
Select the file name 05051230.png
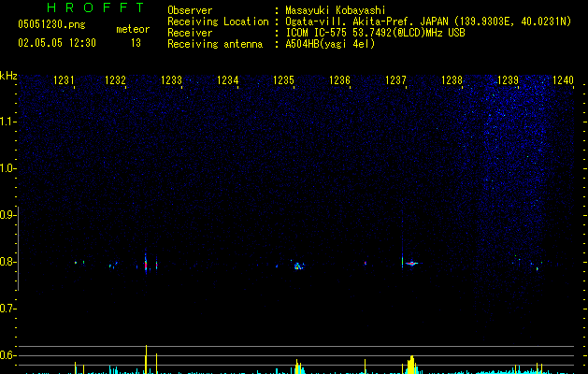pos(51,24)
